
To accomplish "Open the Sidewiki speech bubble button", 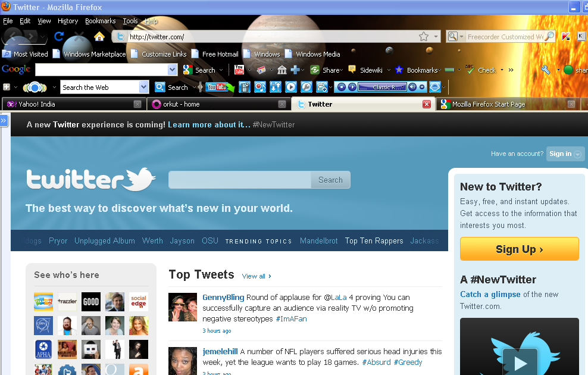I will [x=352, y=70].
